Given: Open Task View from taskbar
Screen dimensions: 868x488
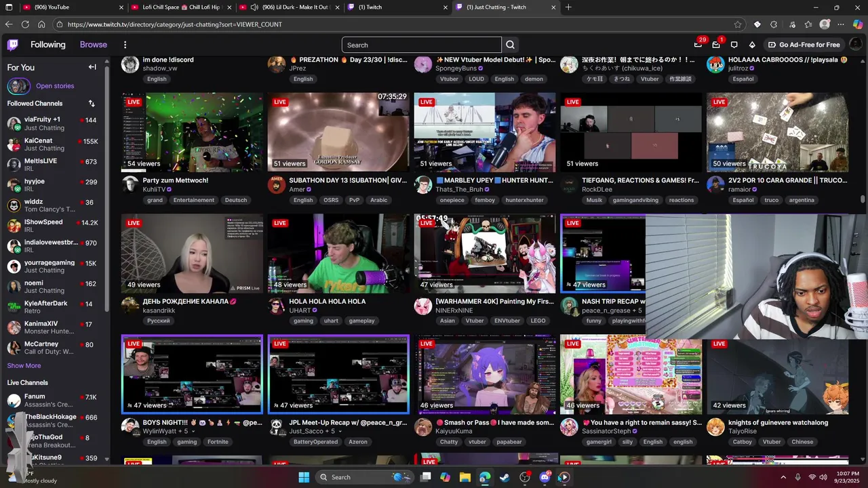Looking at the screenshot, I should pos(425,477).
